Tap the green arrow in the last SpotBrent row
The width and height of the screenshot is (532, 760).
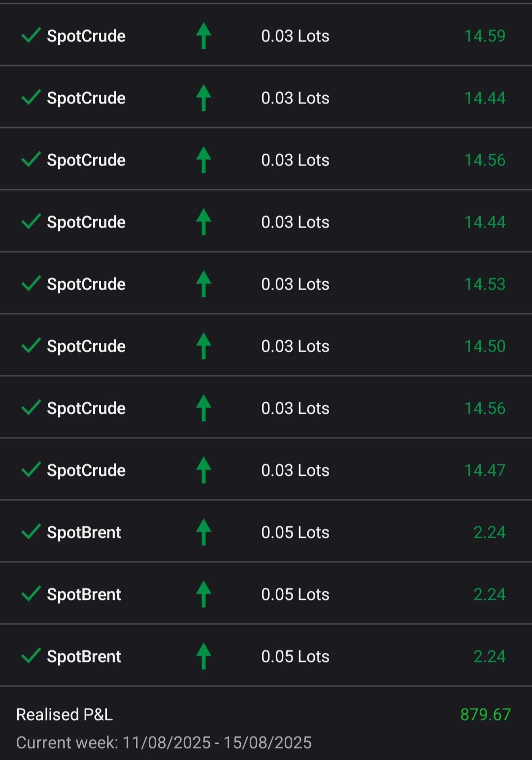click(203, 656)
